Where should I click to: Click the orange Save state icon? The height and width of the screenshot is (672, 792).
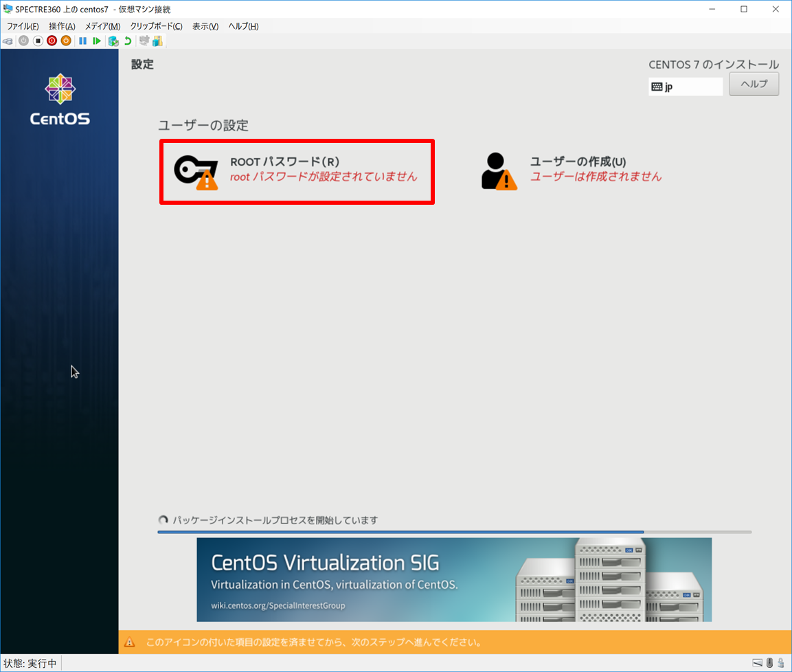pyautogui.click(x=66, y=41)
